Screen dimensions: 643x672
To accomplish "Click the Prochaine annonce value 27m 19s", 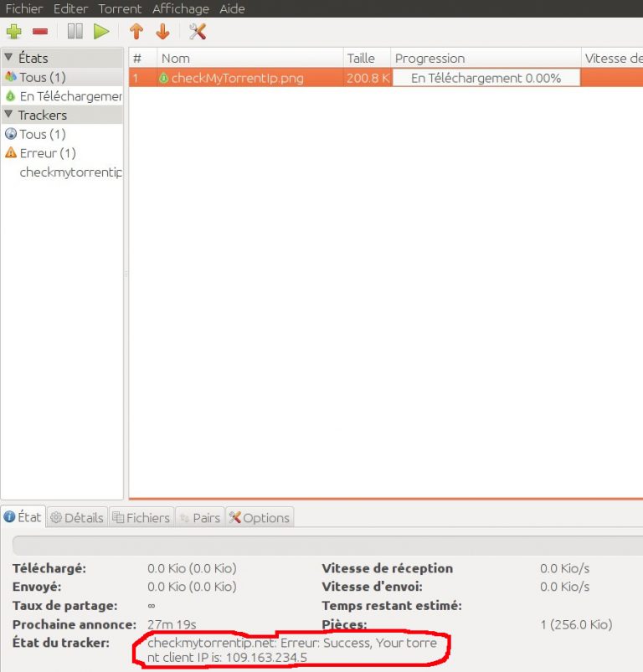I will [x=172, y=624].
